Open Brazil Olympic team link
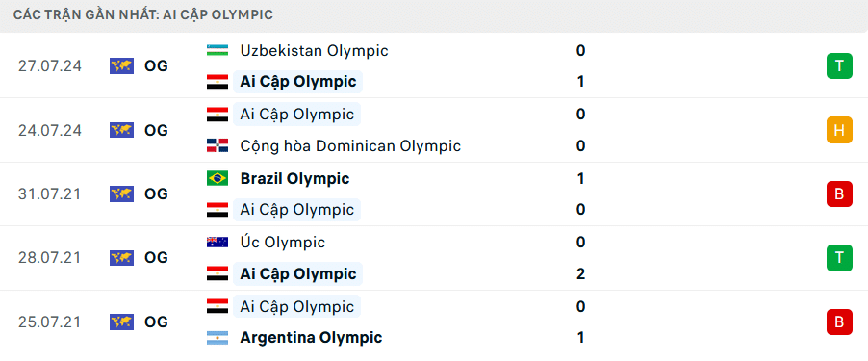 tap(295, 179)
